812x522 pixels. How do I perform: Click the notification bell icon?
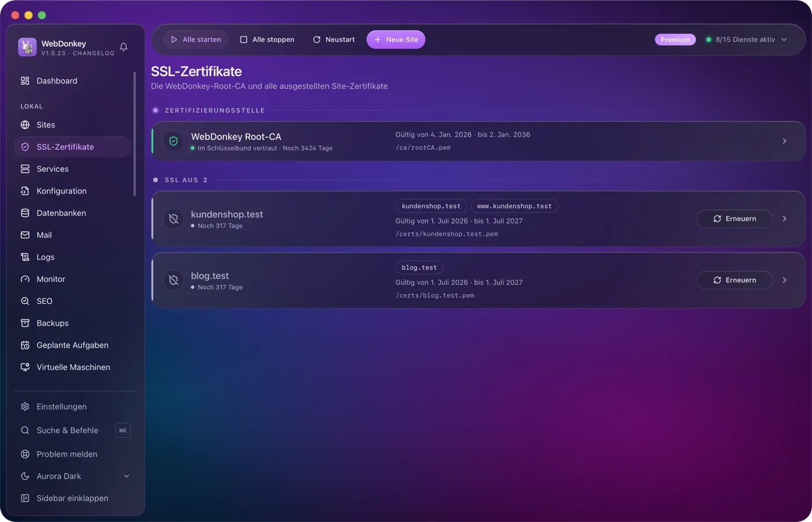[124, 47]
